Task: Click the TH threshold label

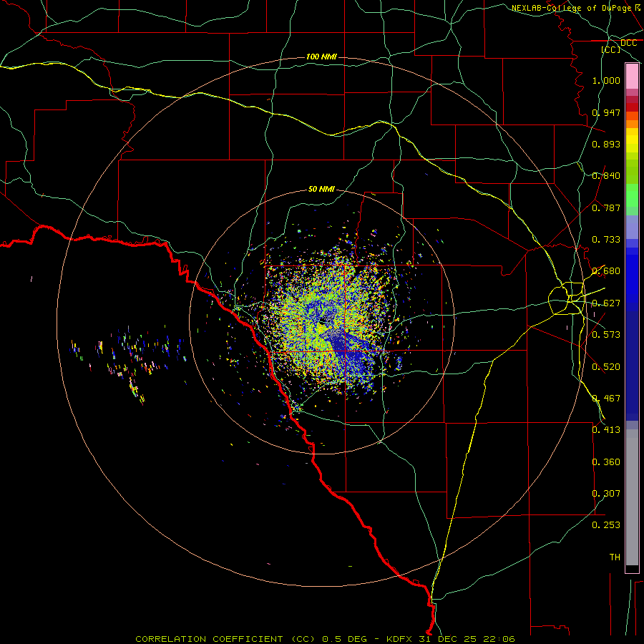Action: tap(615, 557)
